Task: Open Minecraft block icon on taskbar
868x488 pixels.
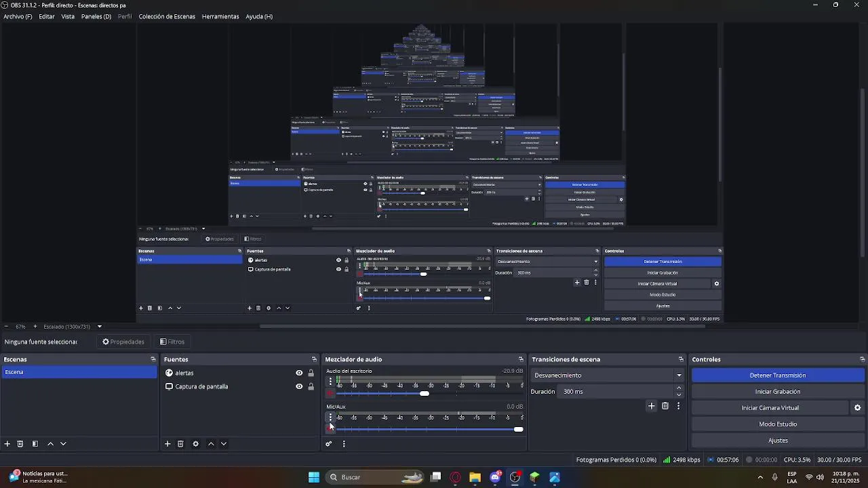Action: coord(534,477)
